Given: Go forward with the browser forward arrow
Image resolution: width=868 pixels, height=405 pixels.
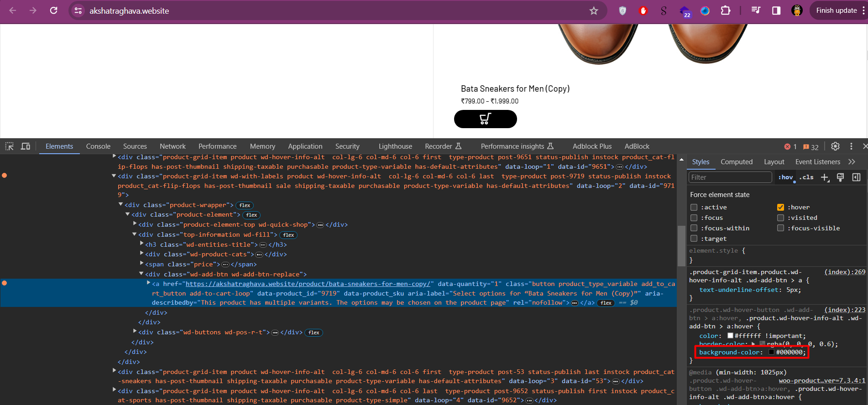Looking at the screenshot, I should pos(33,10).
